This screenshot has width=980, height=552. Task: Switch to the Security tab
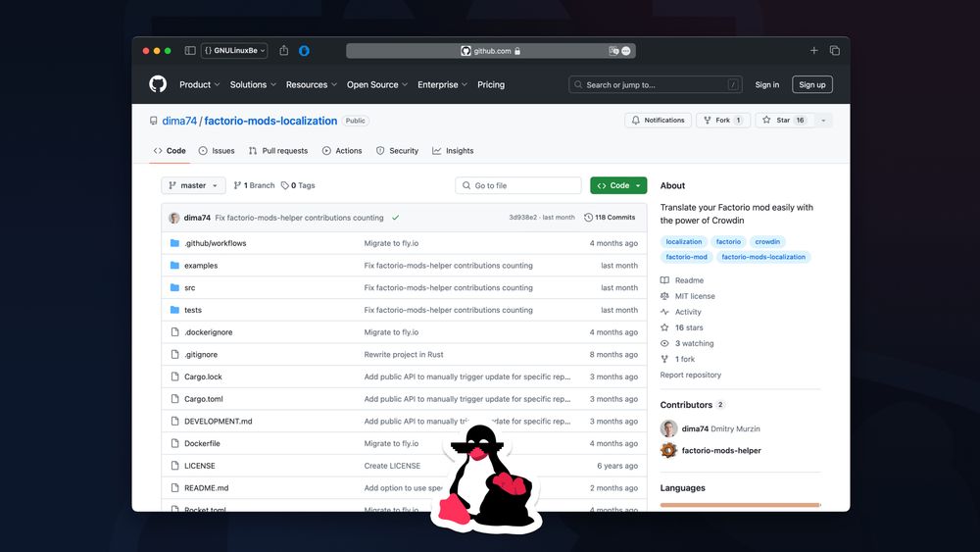pos(398,151)
